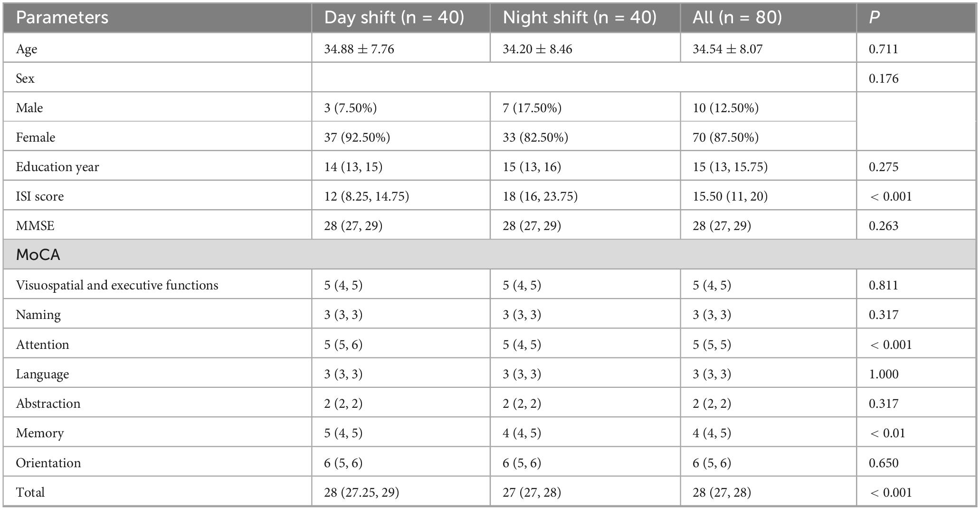Image resolution: width=980 pixels, height=510 pixels.
Task: Click the Night shift male count 7 (17.50%)
Action: click(532, 108)
